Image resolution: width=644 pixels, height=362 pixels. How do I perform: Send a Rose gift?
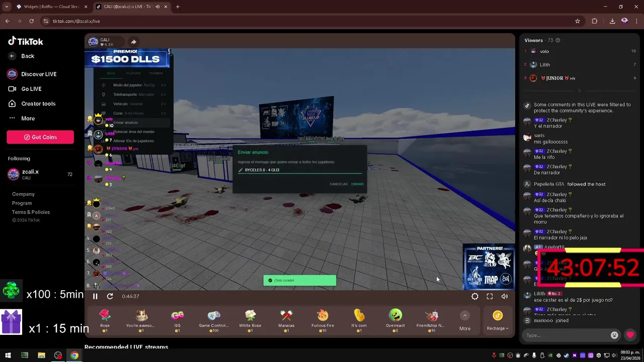(x=105, y=320)
